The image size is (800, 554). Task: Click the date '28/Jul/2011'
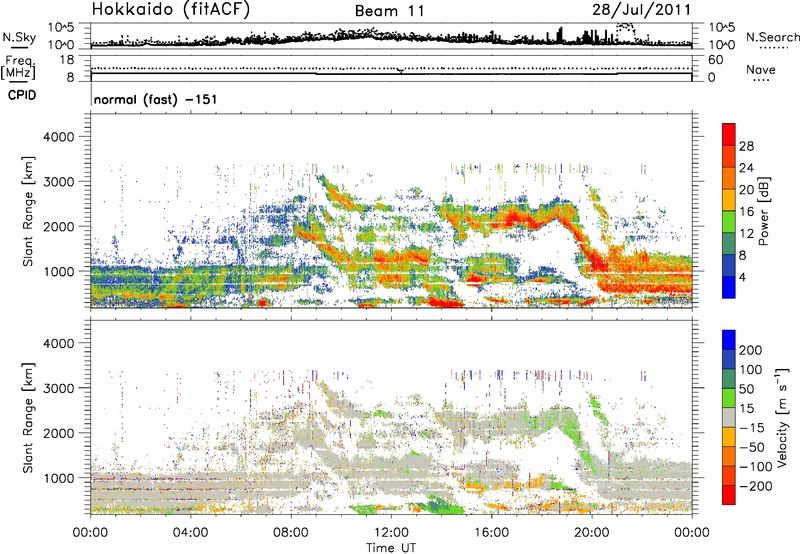click(x=642, y=10)
